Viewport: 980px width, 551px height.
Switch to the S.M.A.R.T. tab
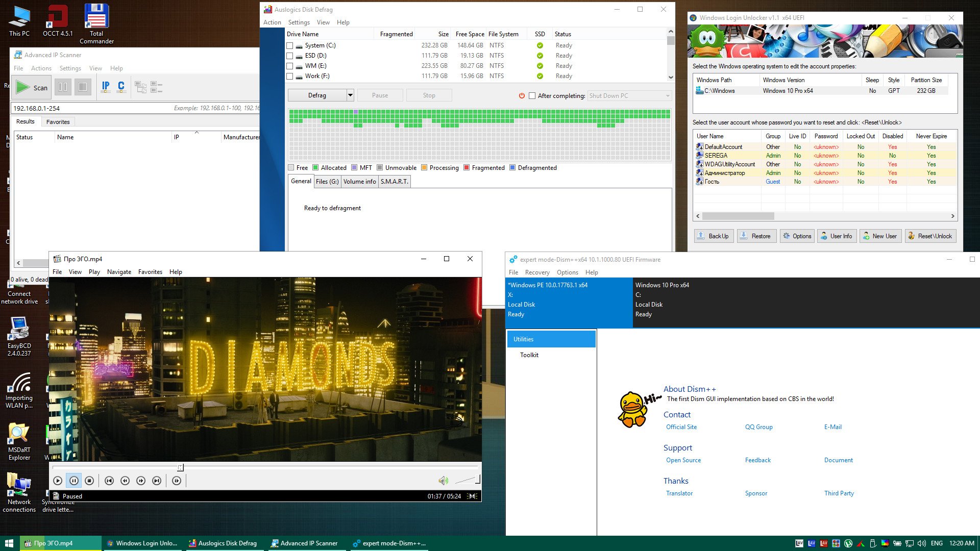(395, 182)
